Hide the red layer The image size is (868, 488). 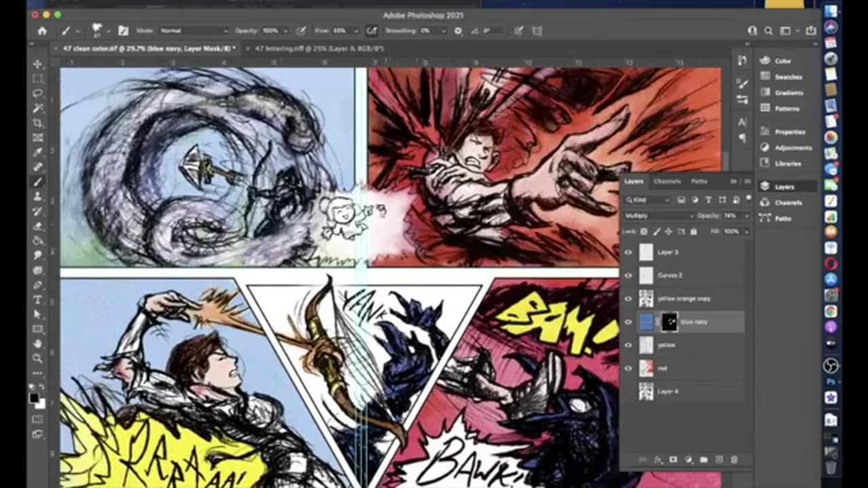[x=628, y=368]
